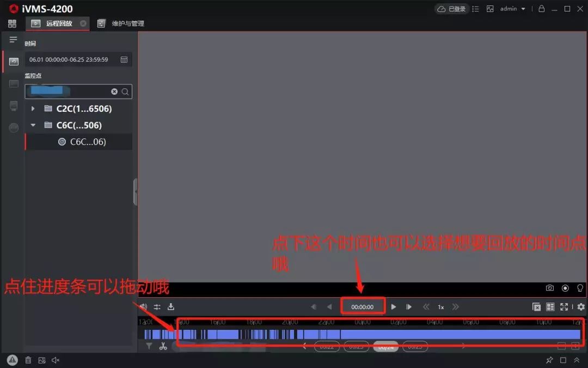Open the window division layout icon
This screenshot has height=368, width=588.
[x=550, y=307]
